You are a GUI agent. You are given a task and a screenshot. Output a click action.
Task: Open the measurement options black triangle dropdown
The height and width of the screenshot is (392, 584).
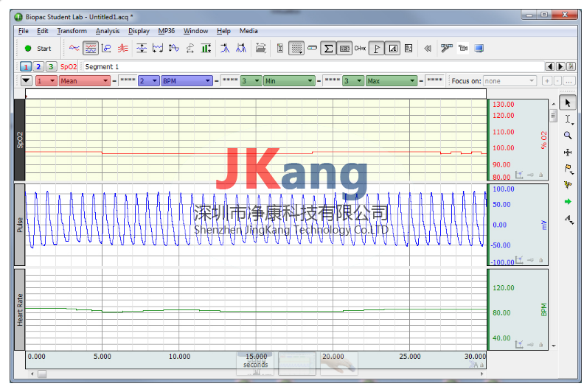pos(26,80)
